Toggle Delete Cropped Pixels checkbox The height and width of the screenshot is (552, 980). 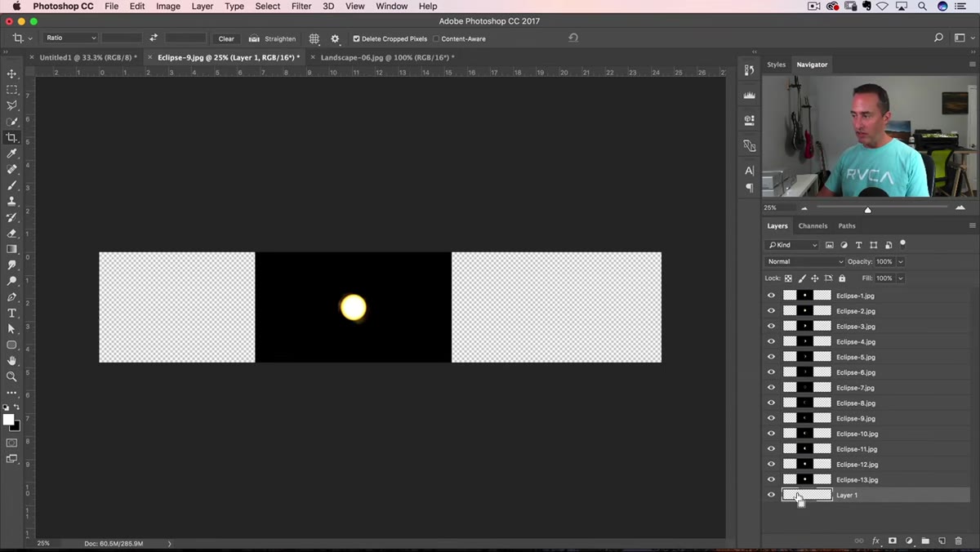tap(356, 38)
